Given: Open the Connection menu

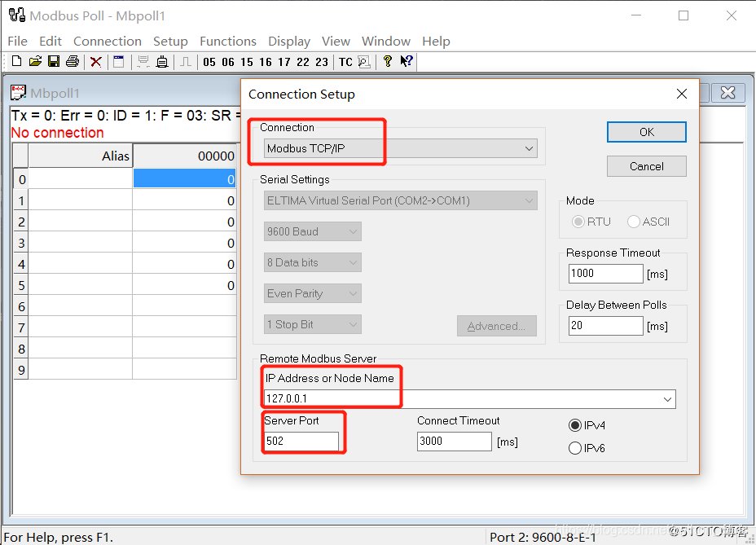Looking at the screenshot, I should click(x=108, y=42).
